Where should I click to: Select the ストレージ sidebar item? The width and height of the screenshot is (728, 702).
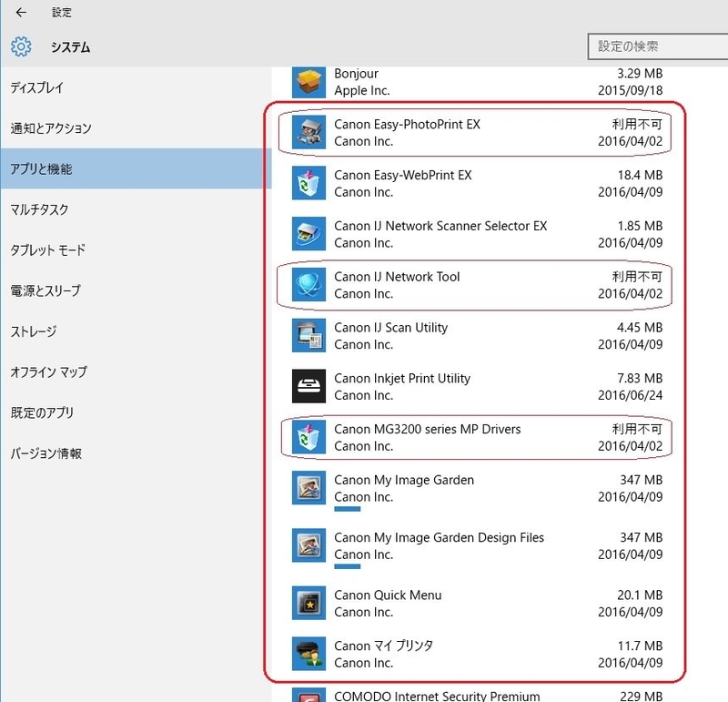click(x=136, y=331)
